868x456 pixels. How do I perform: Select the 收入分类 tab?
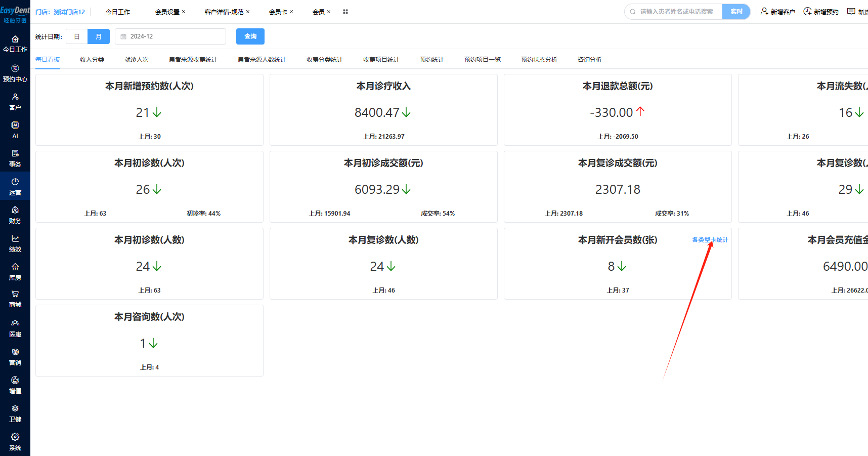pyautogui.click(x=92, y=60)
